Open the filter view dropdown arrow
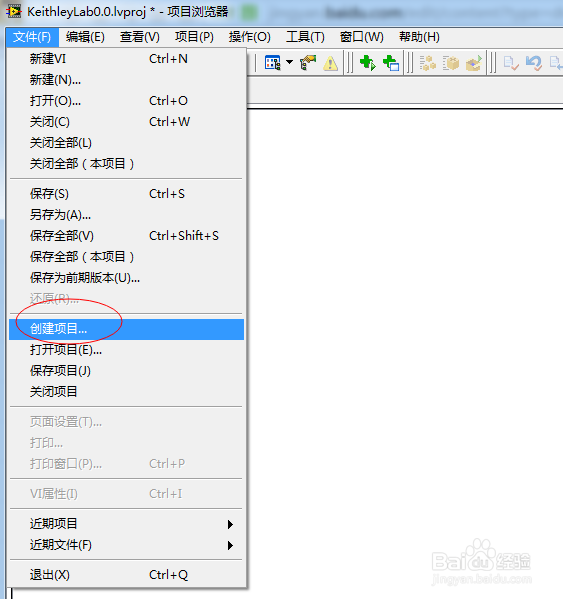563x599 pixels. (290, 62)
